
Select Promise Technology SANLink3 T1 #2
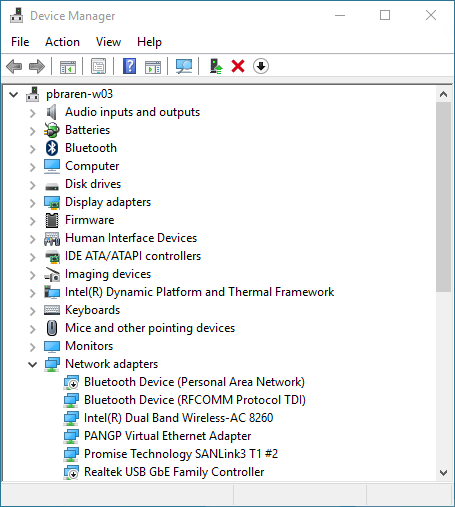coord(181,454)
